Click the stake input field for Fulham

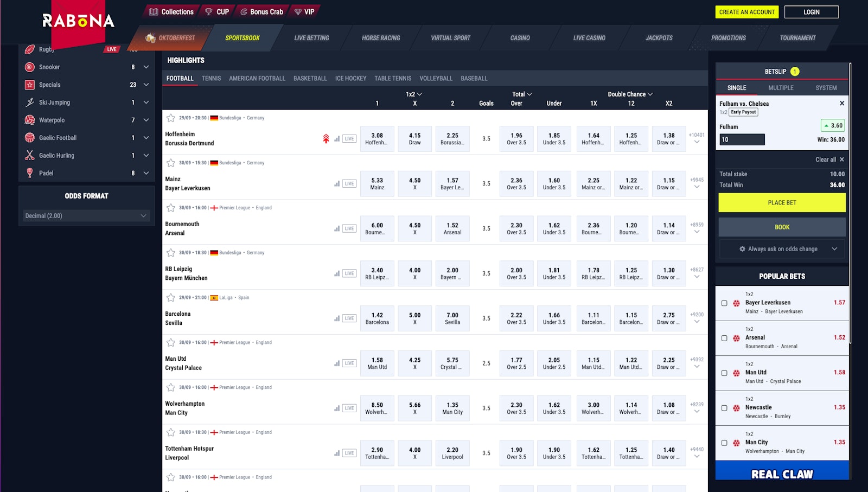[742, 140]
